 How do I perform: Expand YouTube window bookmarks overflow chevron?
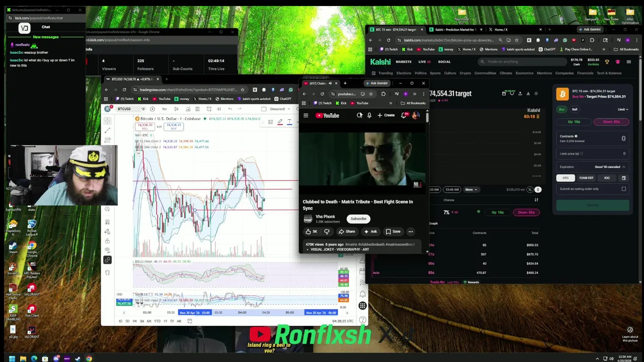(x=390, y=103)
